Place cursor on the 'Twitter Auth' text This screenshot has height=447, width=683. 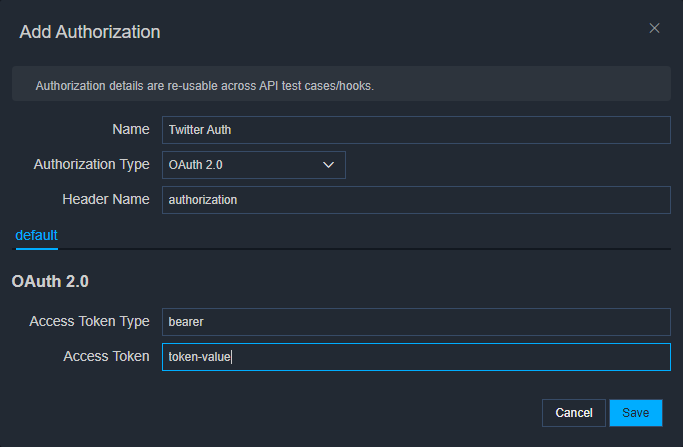200,130
